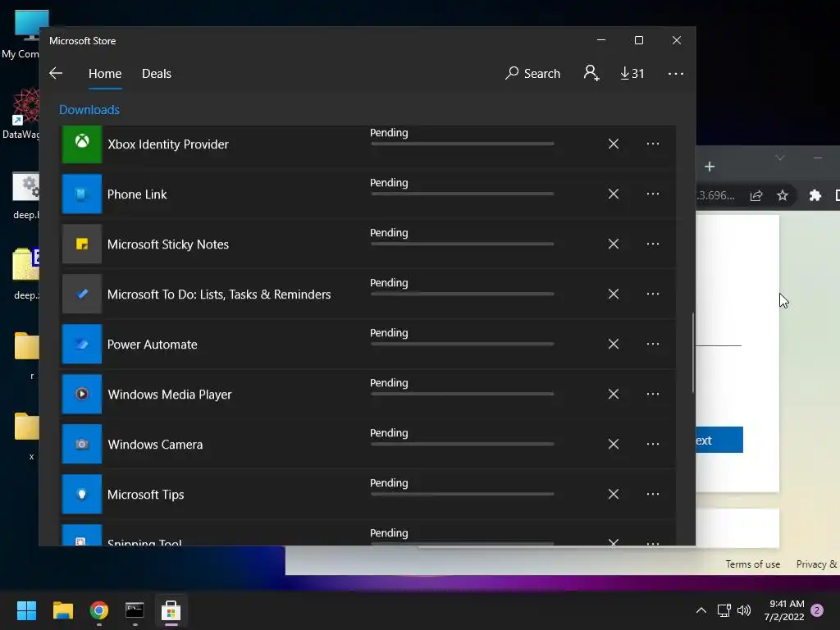Screen dimensions: 840x630
Task: Launch File Explorer from the taskbar
Action: (63, 610)
